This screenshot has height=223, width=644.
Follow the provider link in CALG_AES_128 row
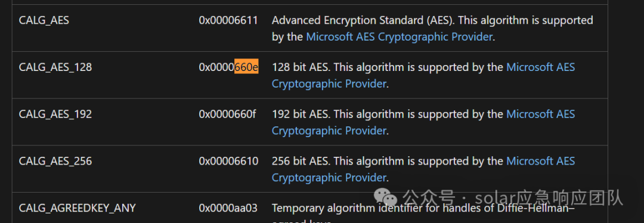point(423,76)
